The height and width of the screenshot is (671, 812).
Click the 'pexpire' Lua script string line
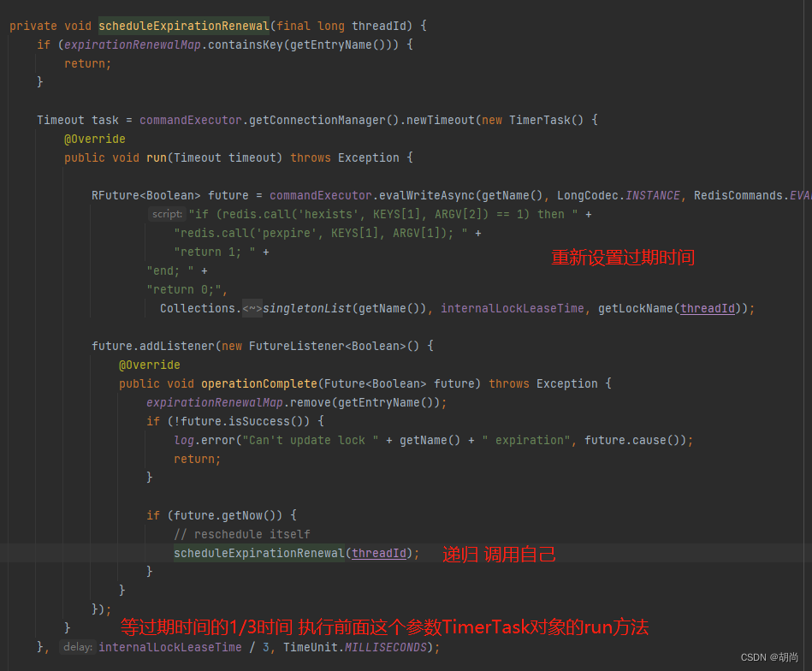click(321, 233)
